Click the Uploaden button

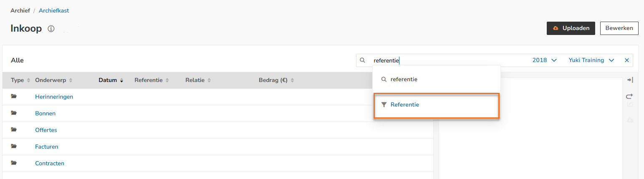pyautogui.click(x=571, y=28)
